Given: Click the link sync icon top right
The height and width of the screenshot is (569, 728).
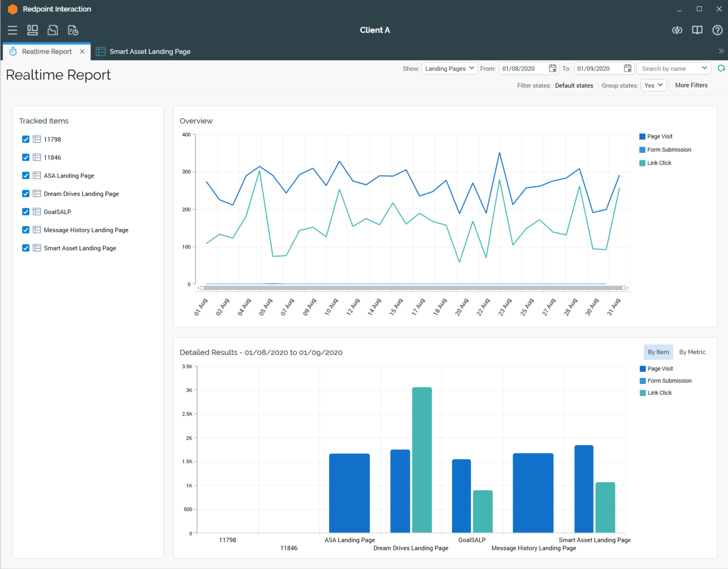Looking at the screenshot, I should [677, 30].
